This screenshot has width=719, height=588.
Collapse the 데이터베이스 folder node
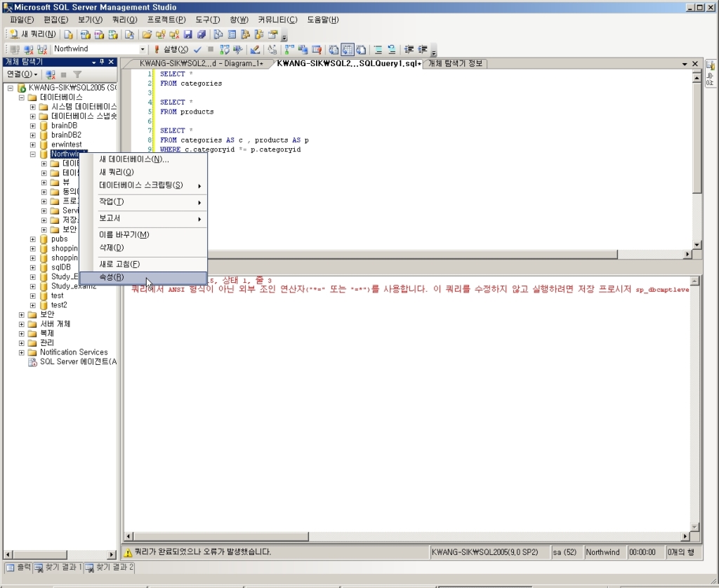point(22,97)
